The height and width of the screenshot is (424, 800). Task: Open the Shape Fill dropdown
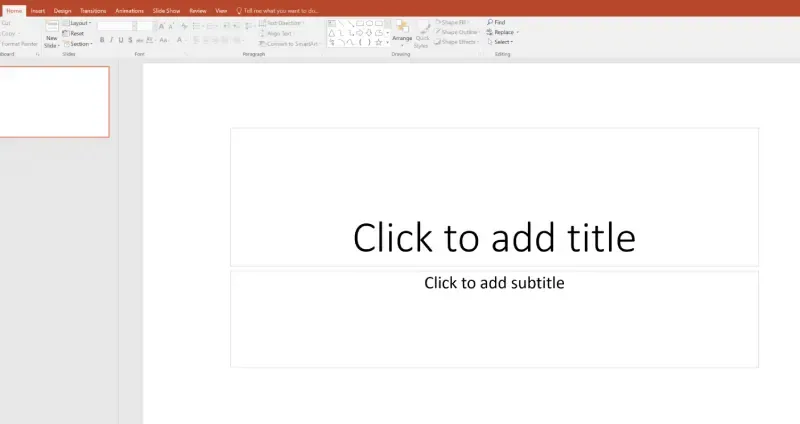[x=452, y=22]
